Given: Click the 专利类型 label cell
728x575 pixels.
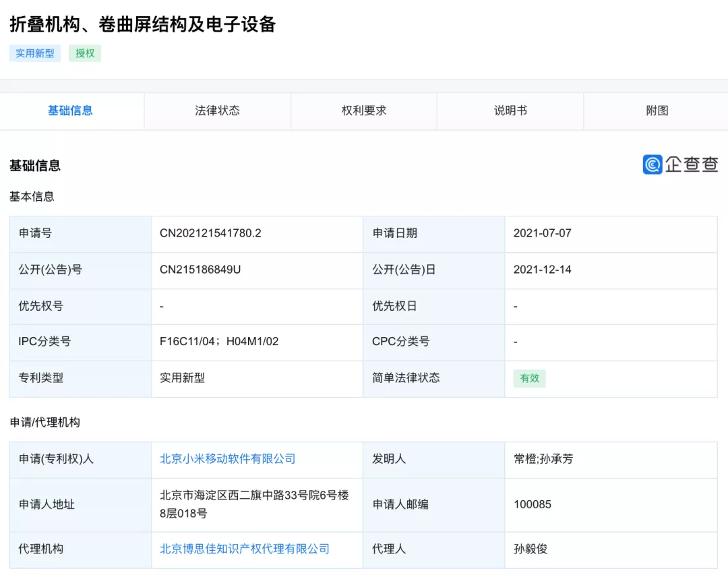Looking at the screenshot, I should point(80,377).
